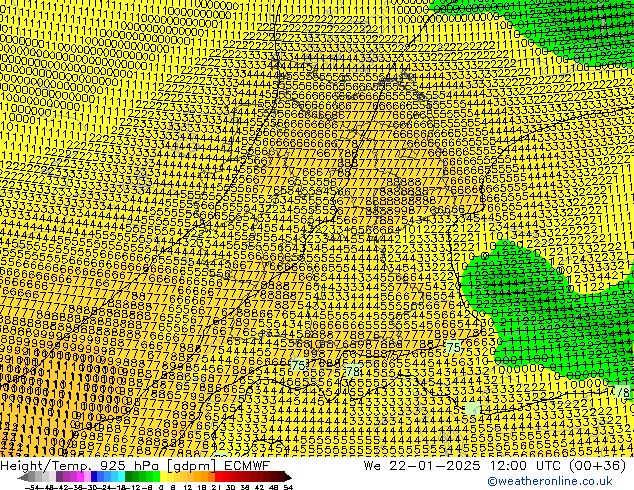The height and width of the screenshot is (490, 634).
Task: Click the 54 value at legend's right end
Action: (288, 488)
